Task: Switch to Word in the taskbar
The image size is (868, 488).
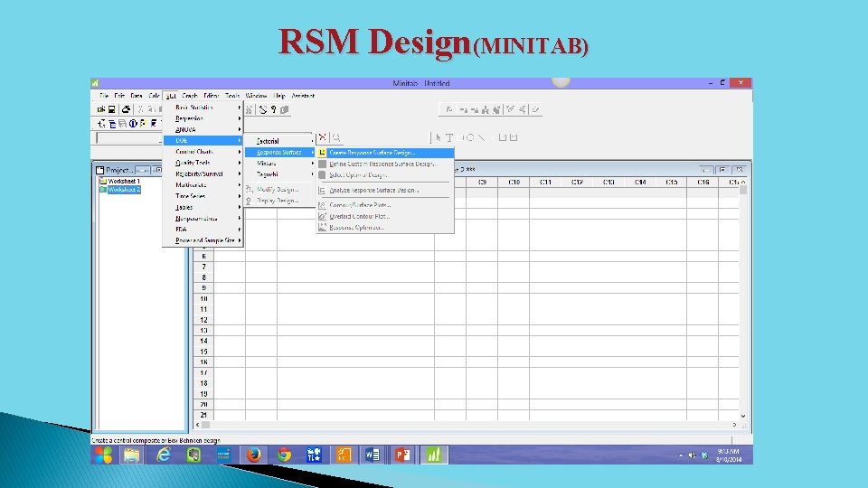Action: pyautogui.click(x=373, y=455)
